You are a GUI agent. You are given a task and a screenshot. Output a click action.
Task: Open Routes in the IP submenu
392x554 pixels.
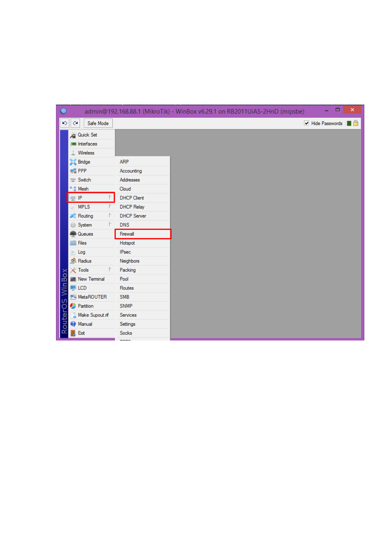click(143, 288)
